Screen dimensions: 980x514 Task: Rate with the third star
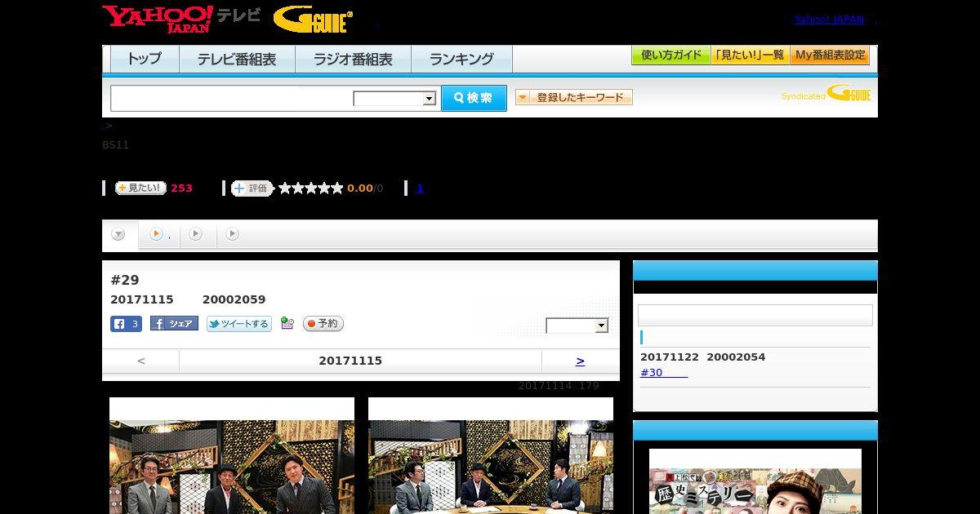click(311, 188)
